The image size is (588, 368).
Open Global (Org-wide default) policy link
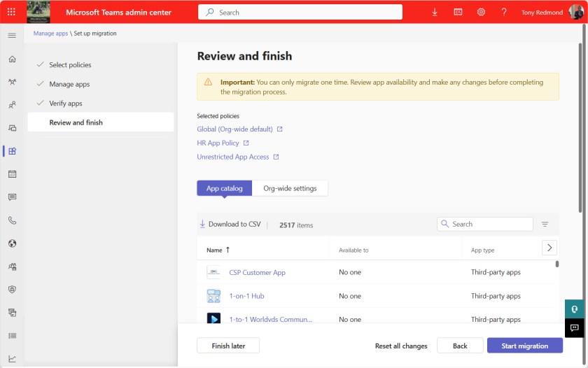click(x=234, y=129)
